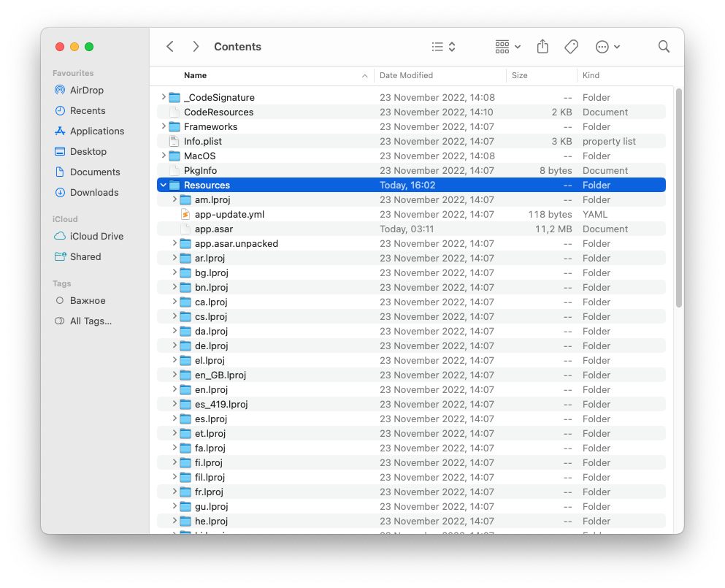This screenshot has height=588, width=725.
Task: Click the Search magnifier icon
Action: 664,46
